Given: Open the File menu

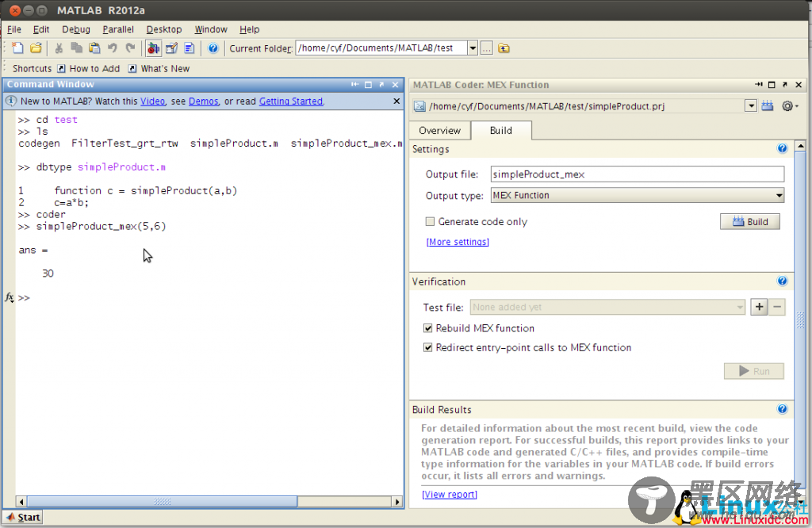Looking at the screenshot, I should 14,29.
